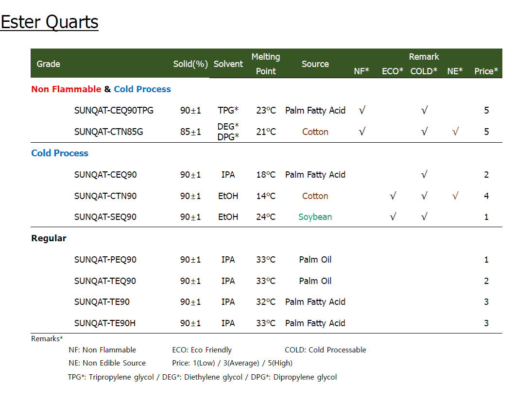Click the Remarks* footnote label

click(x=47, y=339)
